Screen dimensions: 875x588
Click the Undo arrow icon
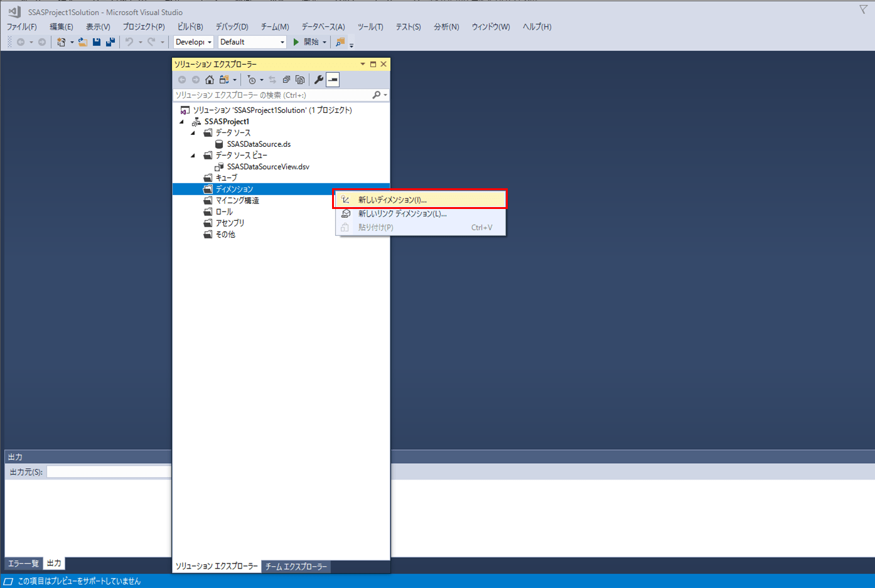(129, 42)
